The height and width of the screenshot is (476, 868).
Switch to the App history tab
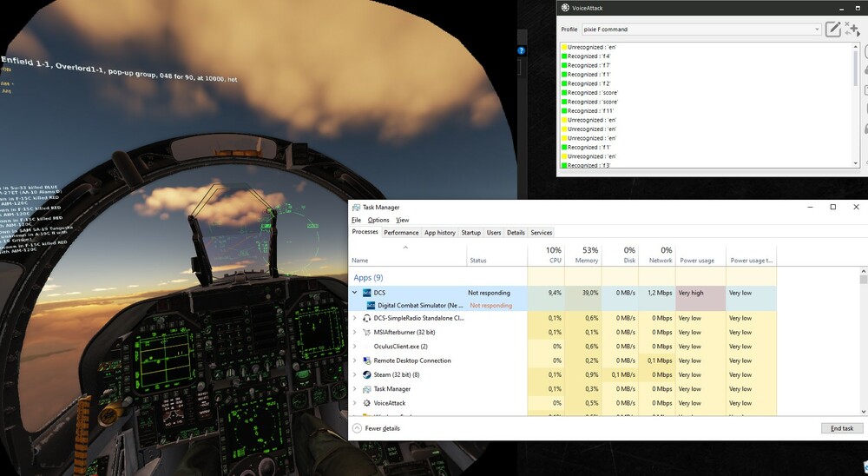pos(440,233)
